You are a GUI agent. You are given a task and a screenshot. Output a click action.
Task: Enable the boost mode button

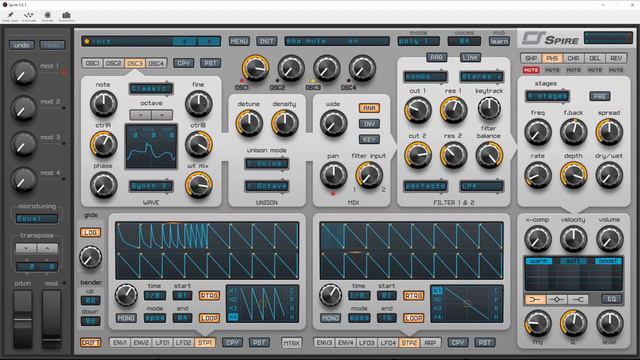pyautogui.click(x=608, y=261)
